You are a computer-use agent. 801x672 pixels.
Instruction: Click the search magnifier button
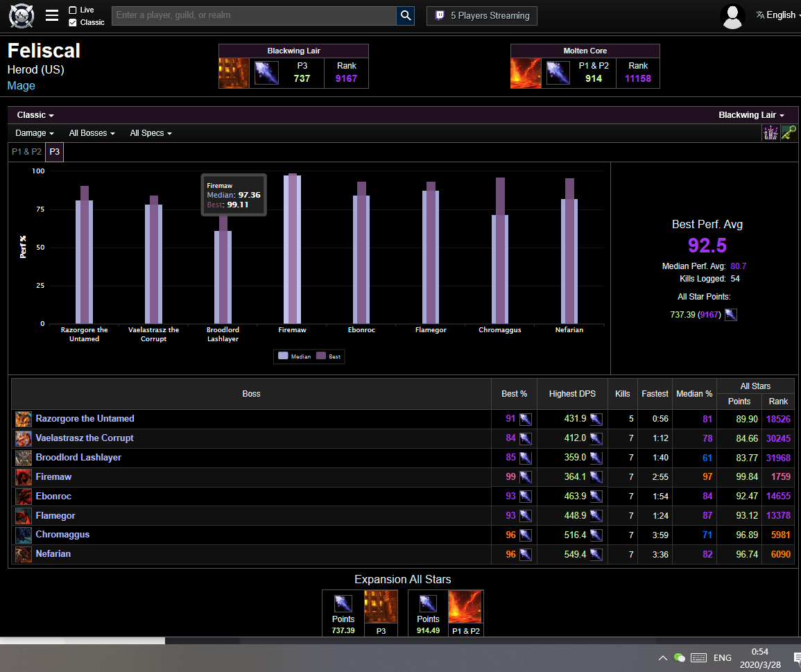point(405,15)
